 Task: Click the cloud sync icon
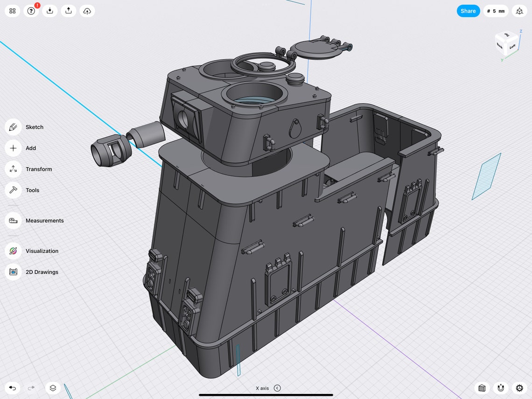coord(87,11)
